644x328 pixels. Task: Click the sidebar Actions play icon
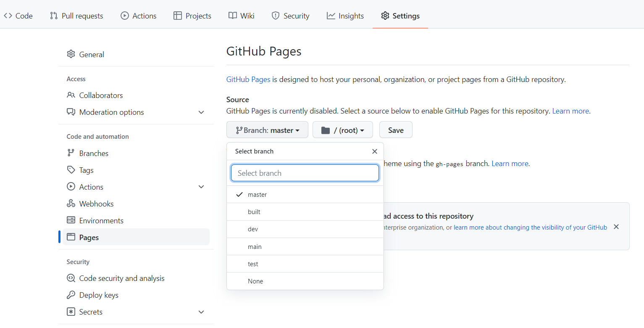(71, 187)
